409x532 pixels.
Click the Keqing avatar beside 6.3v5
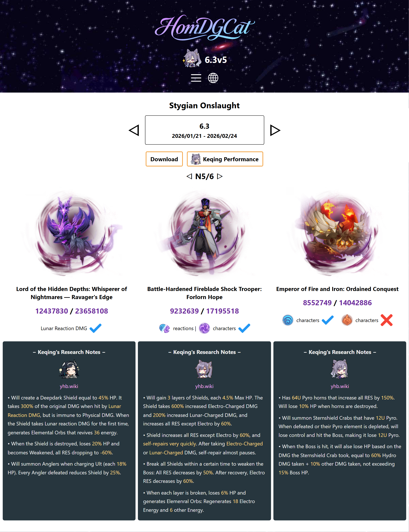pos(192,58)
